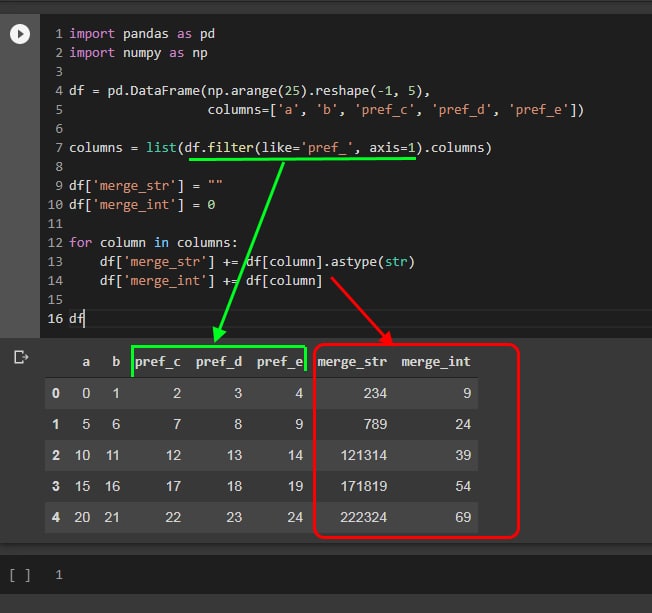Click the 'pref_c' column header
The image size is (652, 613).
click(158, 362)
